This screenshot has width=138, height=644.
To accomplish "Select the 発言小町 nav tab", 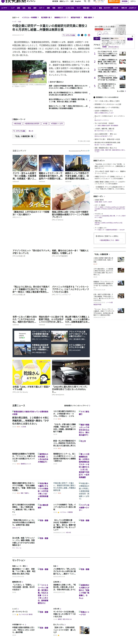I will click(124, 8).
